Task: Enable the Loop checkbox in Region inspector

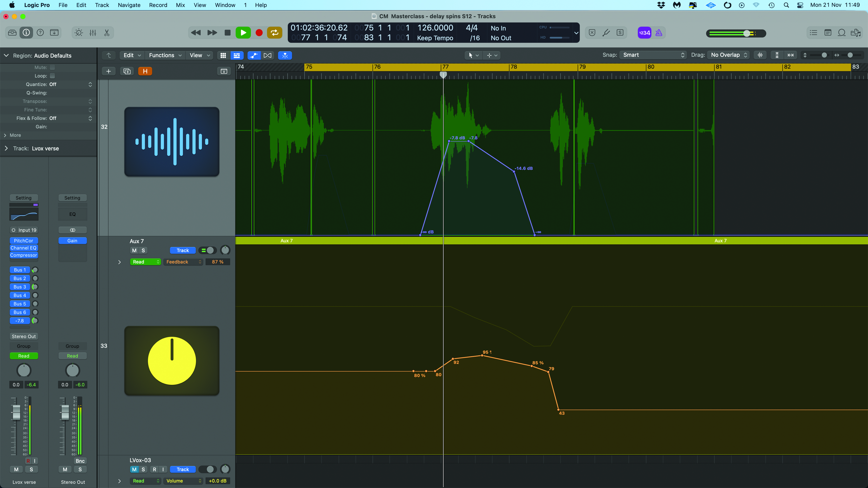Action: [x=52, y=76]
